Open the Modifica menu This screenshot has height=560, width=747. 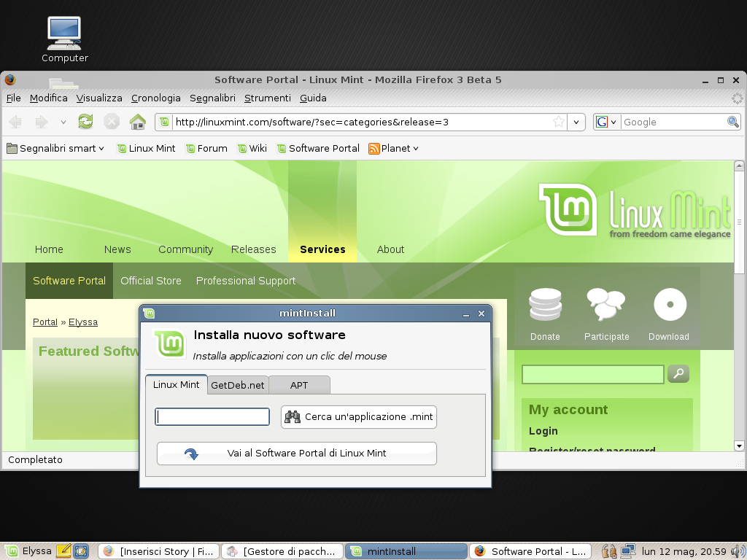49,98
